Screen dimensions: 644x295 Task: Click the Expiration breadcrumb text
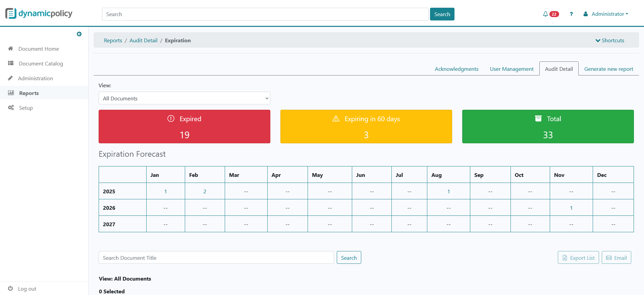pyautogui.click(x=178, y=40)
